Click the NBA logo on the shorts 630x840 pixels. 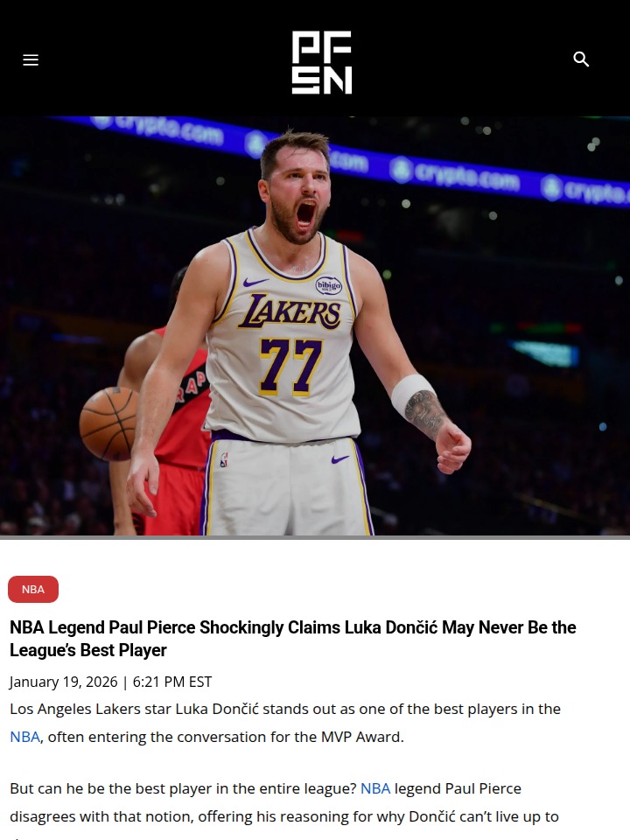point(224,459)
